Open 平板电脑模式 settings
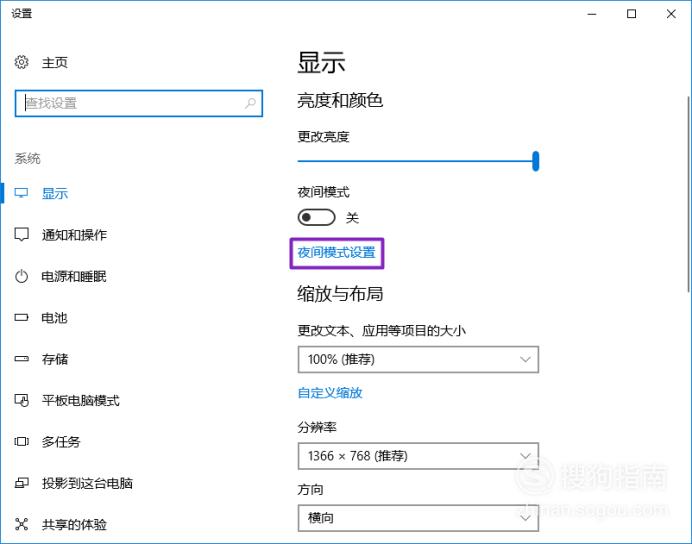The image size is (692, 544). tap(80, 400)
